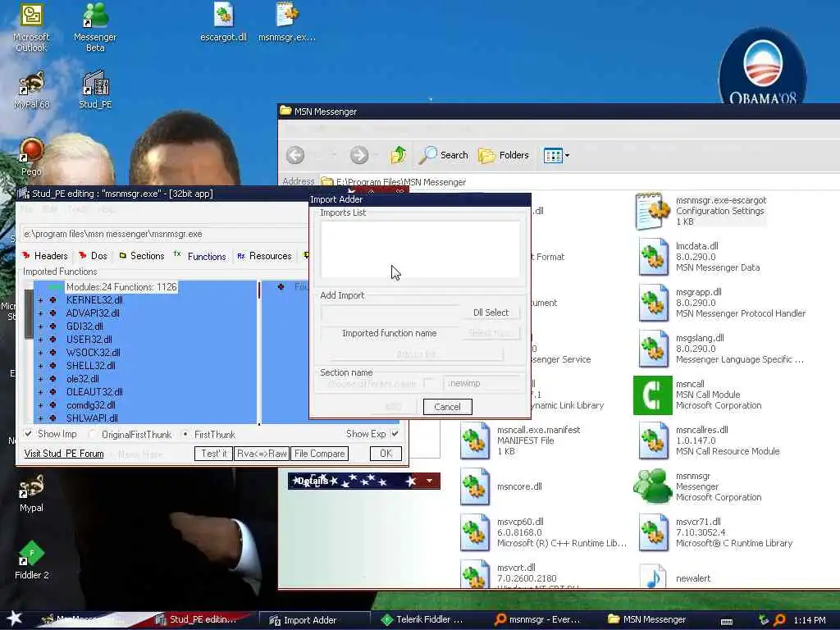Switch to msnmsgr - Everything taskbar item
The width and height of the screenshot is (840, 630).
pyautogui.click(x=537, y=620)
